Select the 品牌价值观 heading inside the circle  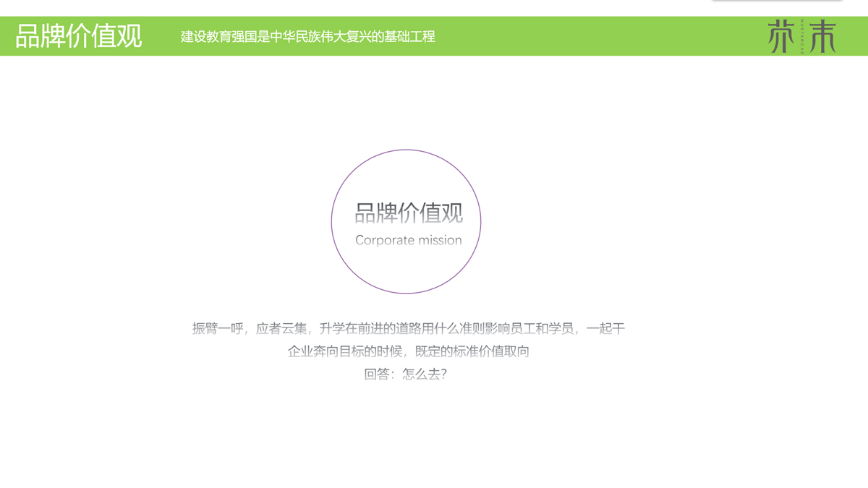[408, 213]
